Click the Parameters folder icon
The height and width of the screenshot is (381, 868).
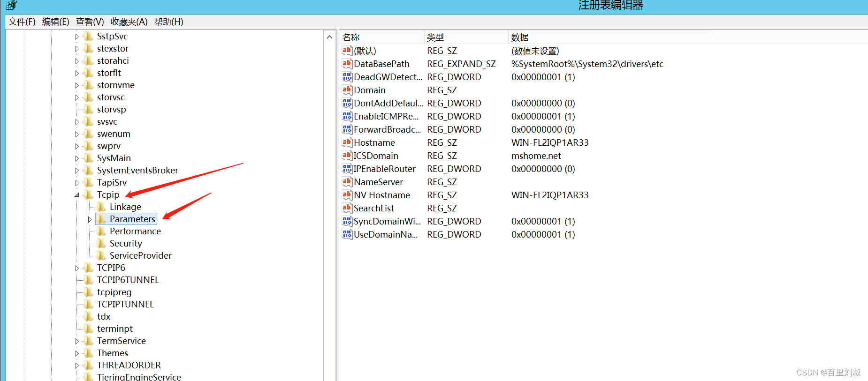(101, 219)
